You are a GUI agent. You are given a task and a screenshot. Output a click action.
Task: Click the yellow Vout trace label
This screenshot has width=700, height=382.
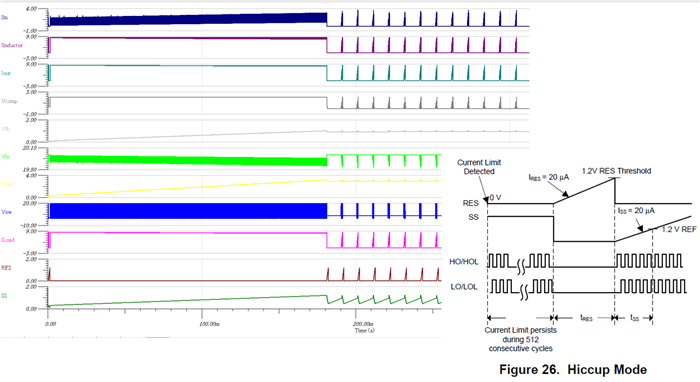[7, 184]
